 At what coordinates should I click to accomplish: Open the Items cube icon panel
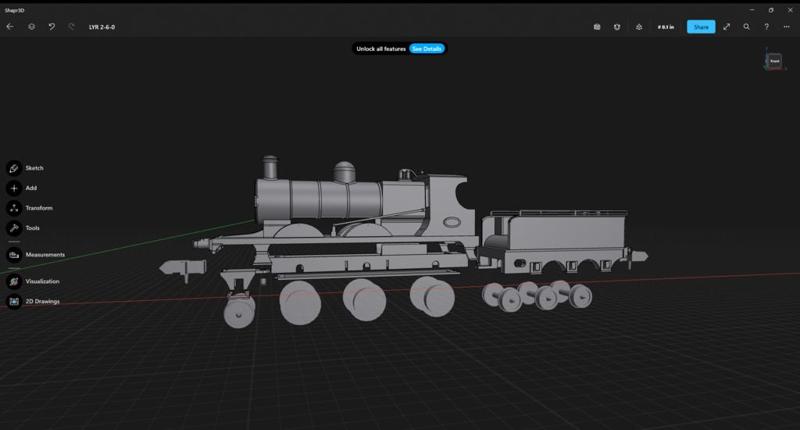point(32,27)
